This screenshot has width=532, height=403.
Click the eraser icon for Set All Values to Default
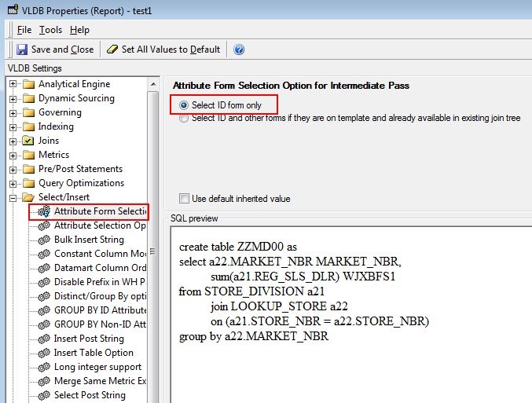point(112,49)
